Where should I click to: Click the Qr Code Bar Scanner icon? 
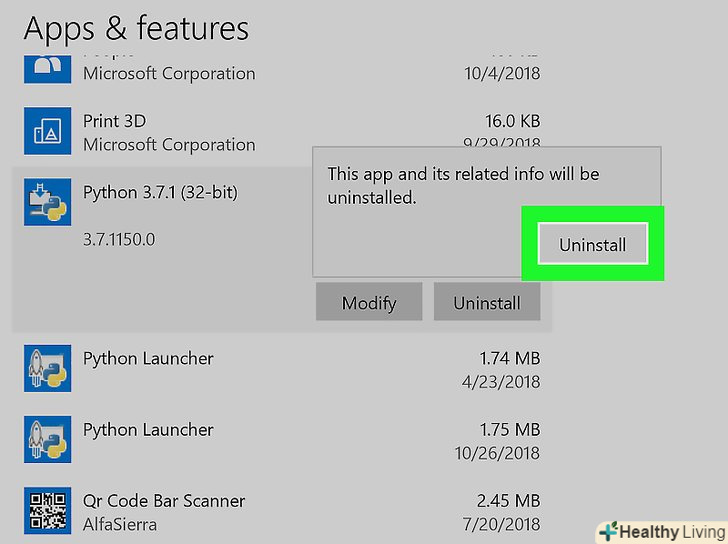(47, 511)
